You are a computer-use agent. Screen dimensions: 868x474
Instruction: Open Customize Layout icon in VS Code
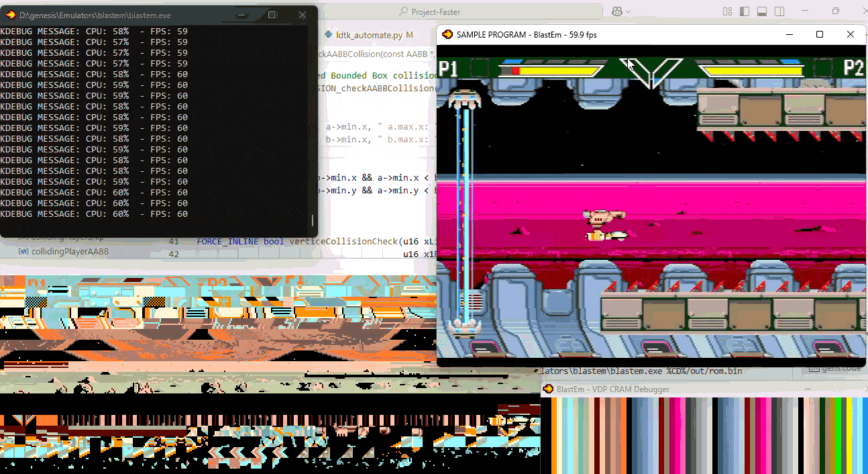[x=728, y=11]
